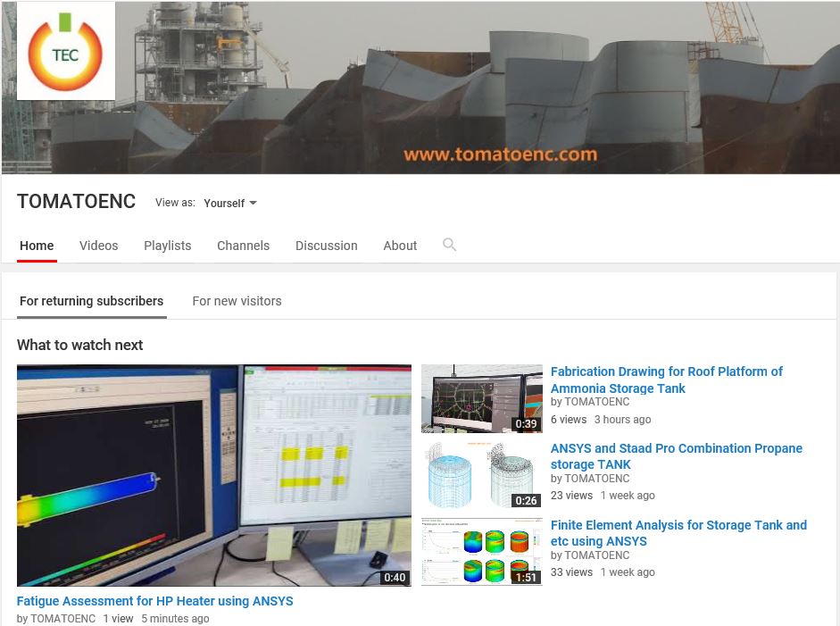Click 'Fabrication Drawing for Roof Platform' title link
The width and height of the screenshot is (840, 626).
coord(667,380)
